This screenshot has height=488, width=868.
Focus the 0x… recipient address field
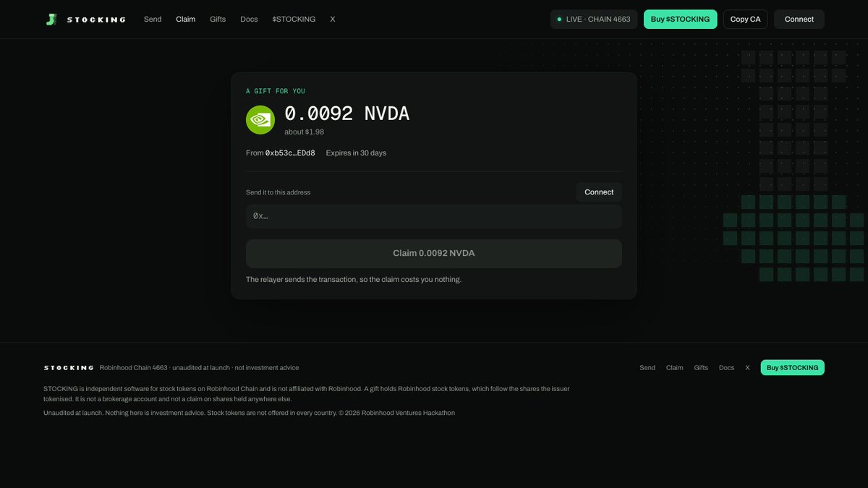coord(434,216)
